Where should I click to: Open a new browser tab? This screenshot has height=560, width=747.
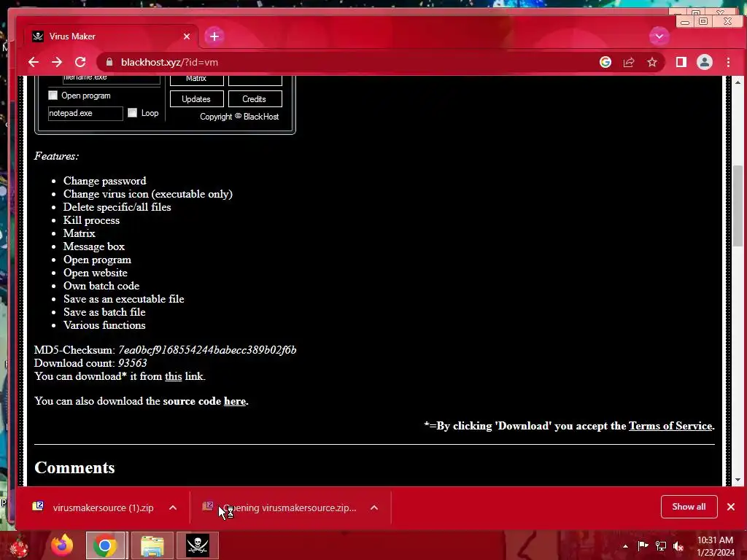pos(214,36)
